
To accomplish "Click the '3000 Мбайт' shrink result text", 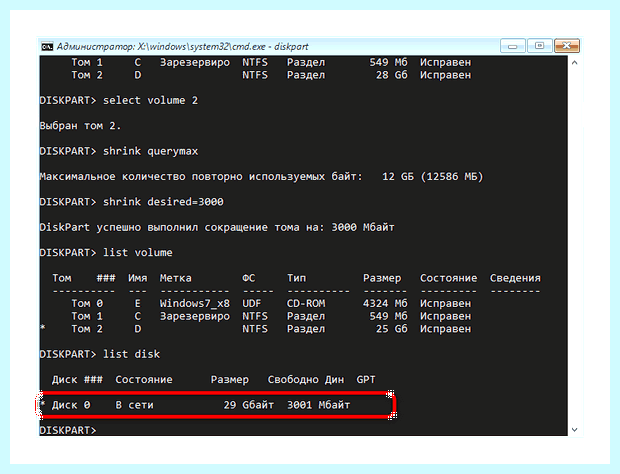I will click(x=363, y=227).
